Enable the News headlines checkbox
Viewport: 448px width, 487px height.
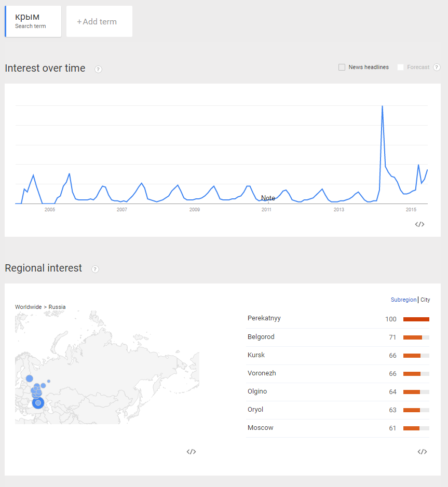point(342,67)
